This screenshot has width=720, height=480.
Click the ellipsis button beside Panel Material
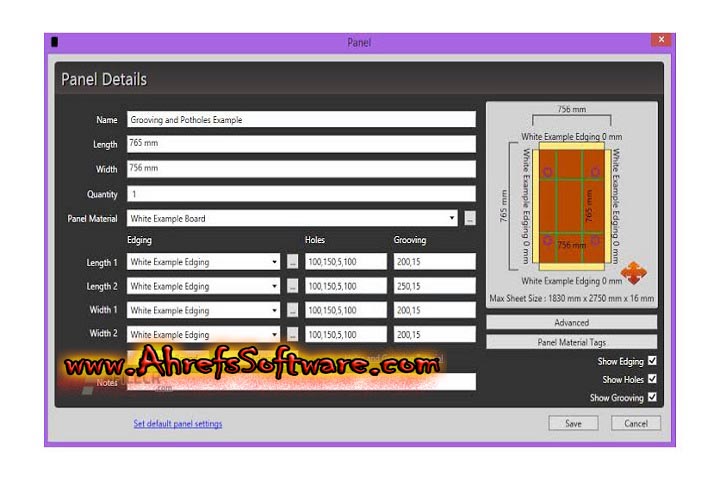click(469, 218)
